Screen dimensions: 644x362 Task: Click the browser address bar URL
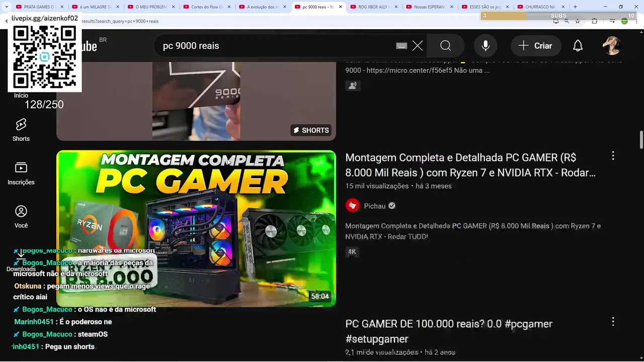coord(120,21)
